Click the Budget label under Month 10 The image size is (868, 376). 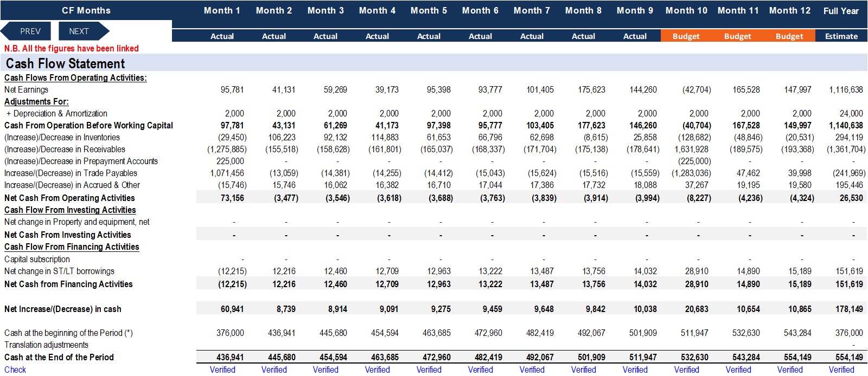tap(686, 36)
